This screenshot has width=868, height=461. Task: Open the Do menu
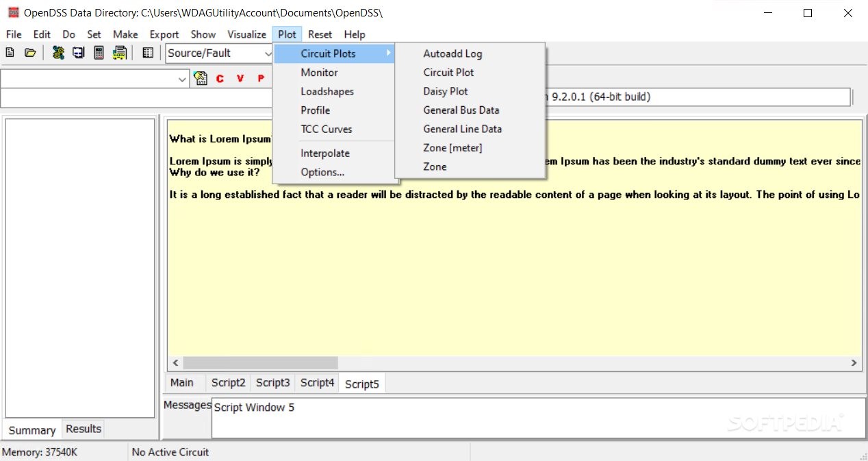pos(68,34)
